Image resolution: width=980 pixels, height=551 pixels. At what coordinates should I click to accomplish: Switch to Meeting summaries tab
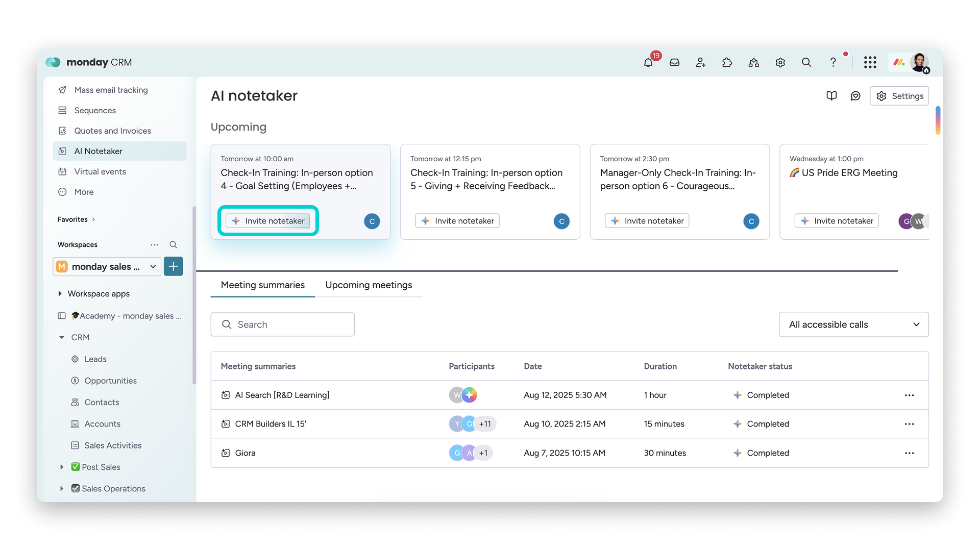pyautogui.click(x=263, y=285)
